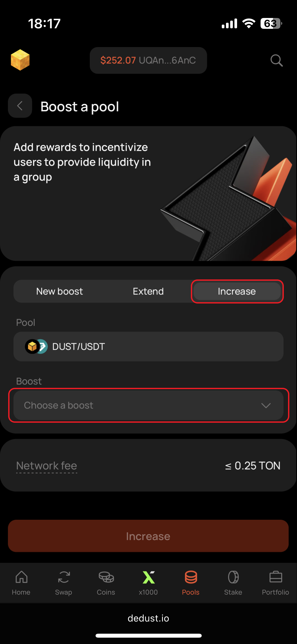Viewport: 297px width, 644px height.
Task: Click the boost dropdown chevron arrow
Action: pyautogui.click(x=266, y=406)
